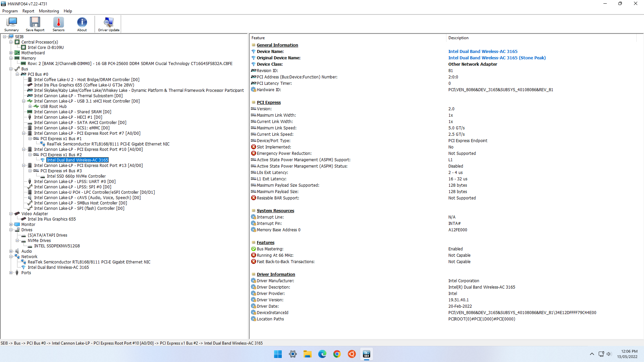Screen dimensions: 644x362
Task: Open Microsoft Edge from the taskbar
Action: pyautogui.click(x=322, y=354)
